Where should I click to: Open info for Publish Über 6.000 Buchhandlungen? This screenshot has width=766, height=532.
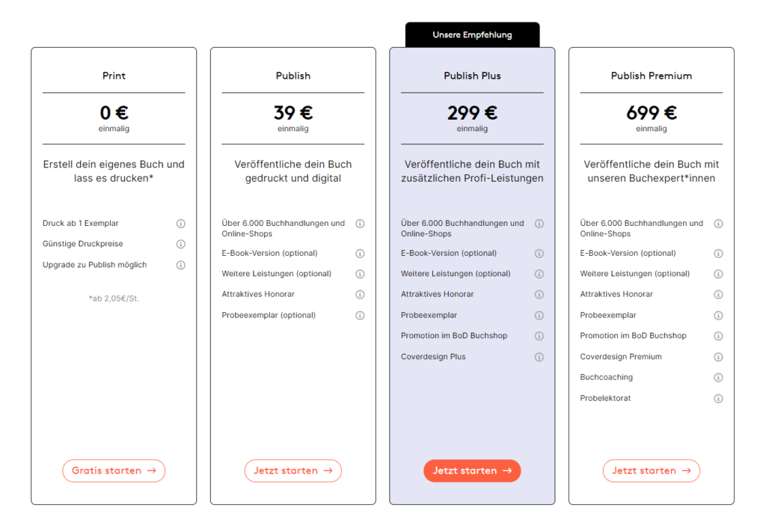(360, 224)
